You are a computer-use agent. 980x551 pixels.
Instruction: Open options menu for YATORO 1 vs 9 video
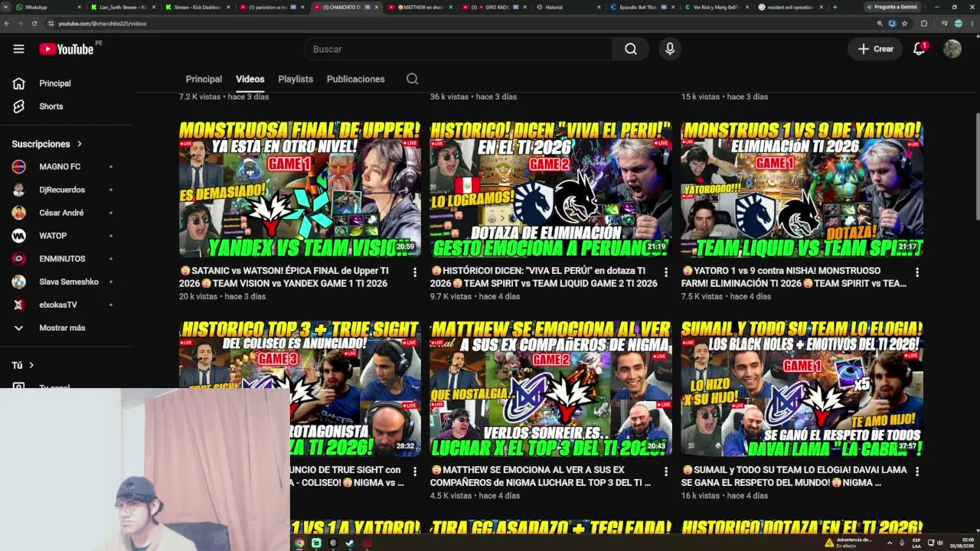click(917, 272)
